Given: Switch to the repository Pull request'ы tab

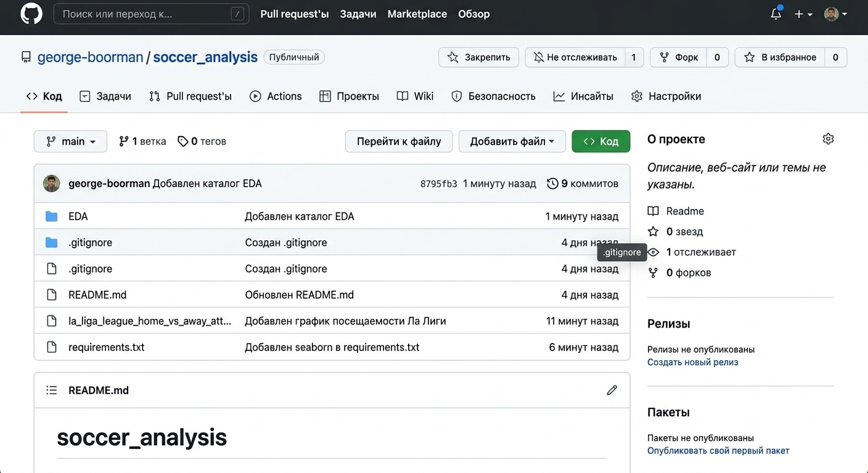Looking at the screenshot, I should (x=190, y=96).
